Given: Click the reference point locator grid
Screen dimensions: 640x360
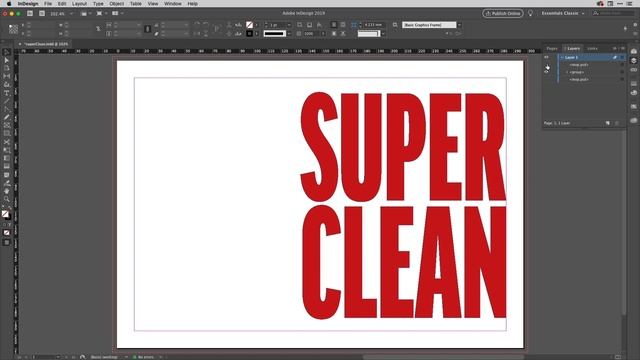Looking at the screenshot, I should click(13, 29).
